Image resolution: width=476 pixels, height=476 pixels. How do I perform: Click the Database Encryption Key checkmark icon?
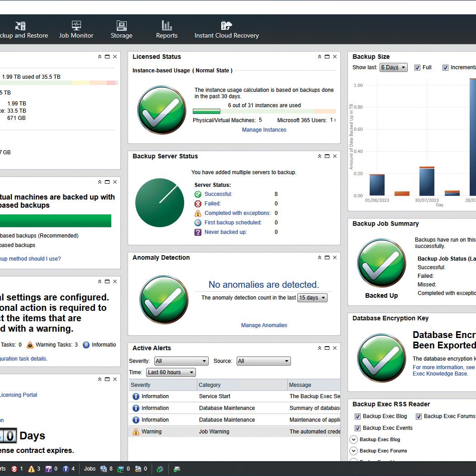click(381, 358)
